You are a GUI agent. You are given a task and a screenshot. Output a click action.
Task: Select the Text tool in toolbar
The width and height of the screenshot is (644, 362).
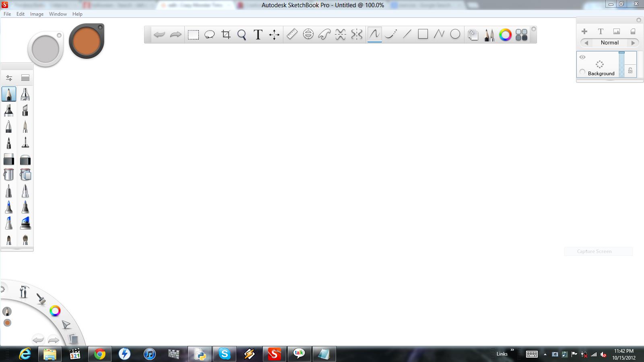coord(258,35)
